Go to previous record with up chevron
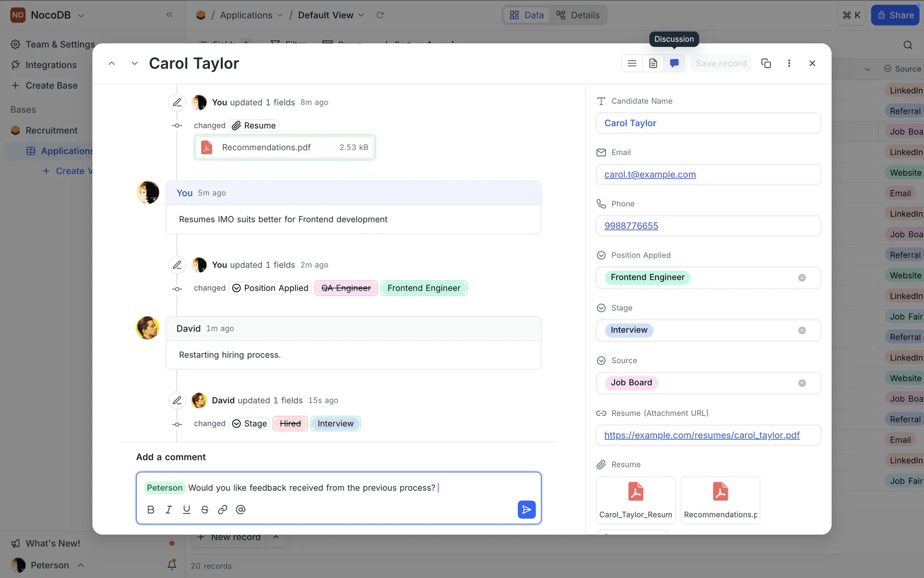Viewport: 924px width, 578px height. tap(112, 63)
